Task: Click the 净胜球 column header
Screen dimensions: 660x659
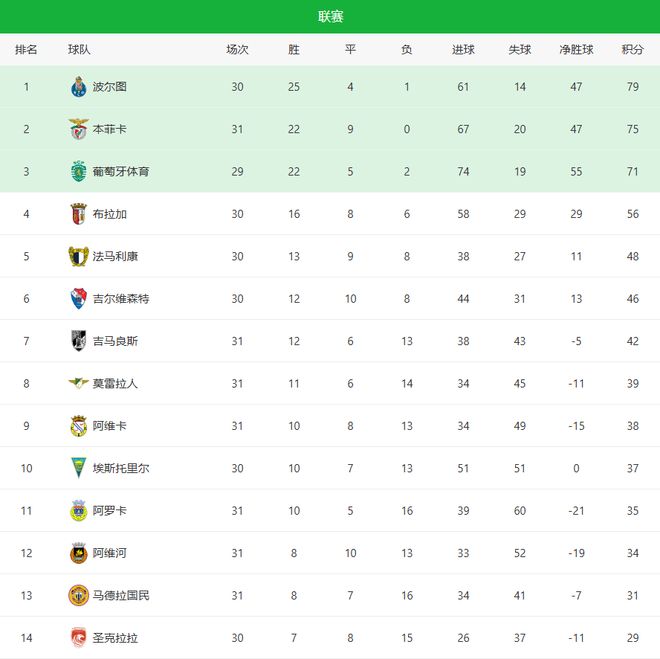Action: [576, 49]
